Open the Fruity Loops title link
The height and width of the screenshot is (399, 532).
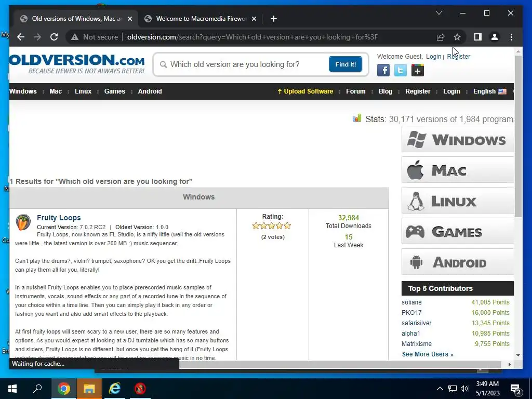pyautogui.click(x=59, y=218)
